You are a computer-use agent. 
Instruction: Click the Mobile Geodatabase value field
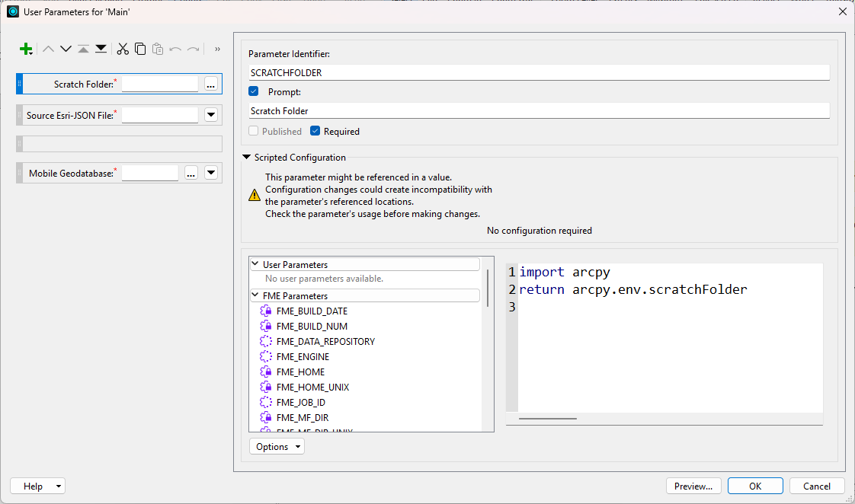[x=150, y=174]
